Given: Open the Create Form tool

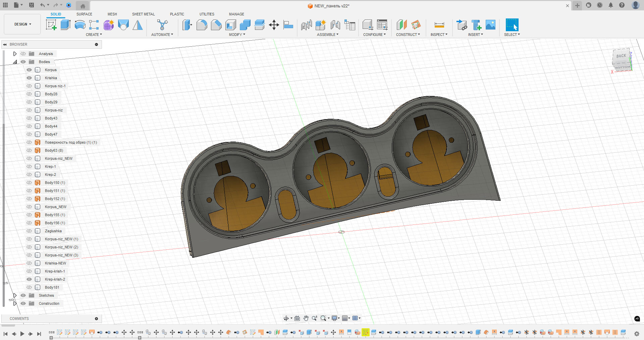Looking at the screenshot, I should click(x=109, y=25).
